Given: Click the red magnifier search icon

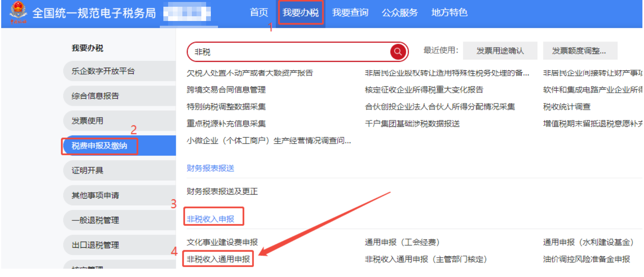Looking at the screenshot, I should [398, 52].
